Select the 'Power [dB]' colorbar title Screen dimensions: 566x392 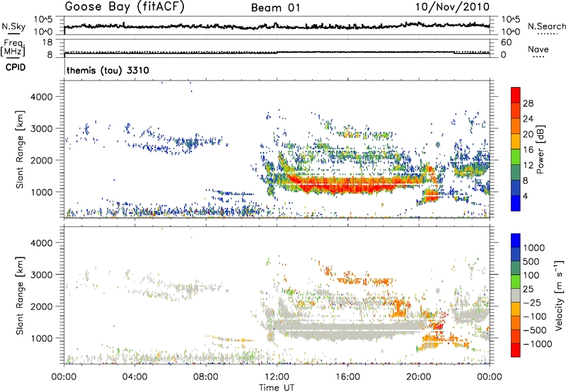pos(541,149)
